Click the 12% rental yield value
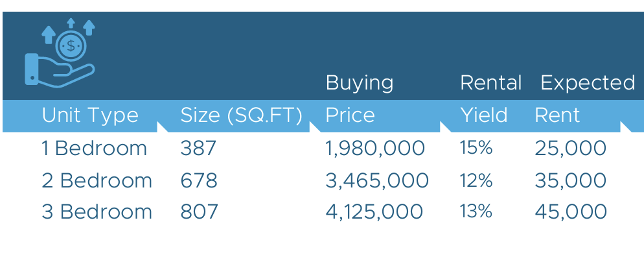Viewport: 644px width, 253px height. 476,180
